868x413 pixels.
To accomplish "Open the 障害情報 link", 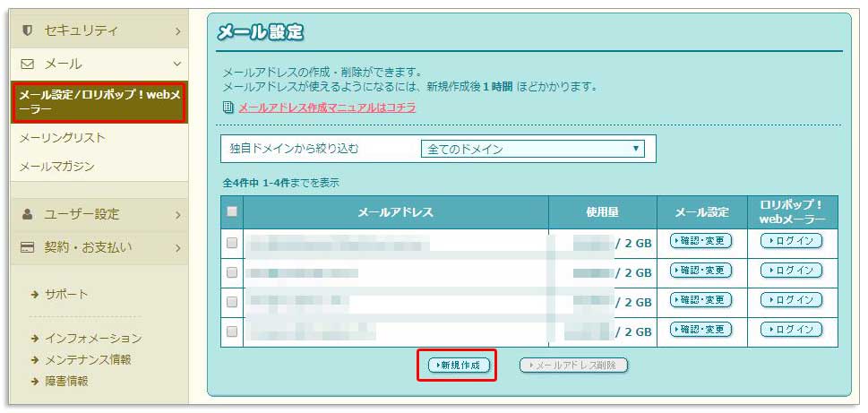I will (66, 381).
